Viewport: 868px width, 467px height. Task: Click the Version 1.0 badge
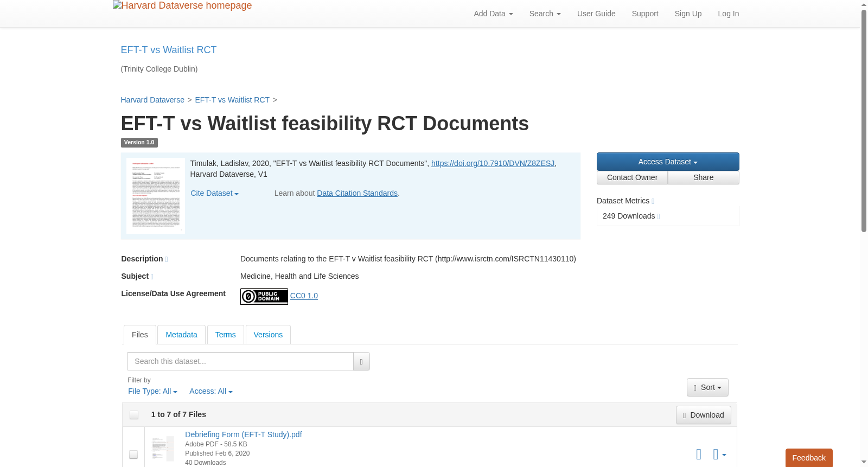point(139,143)
